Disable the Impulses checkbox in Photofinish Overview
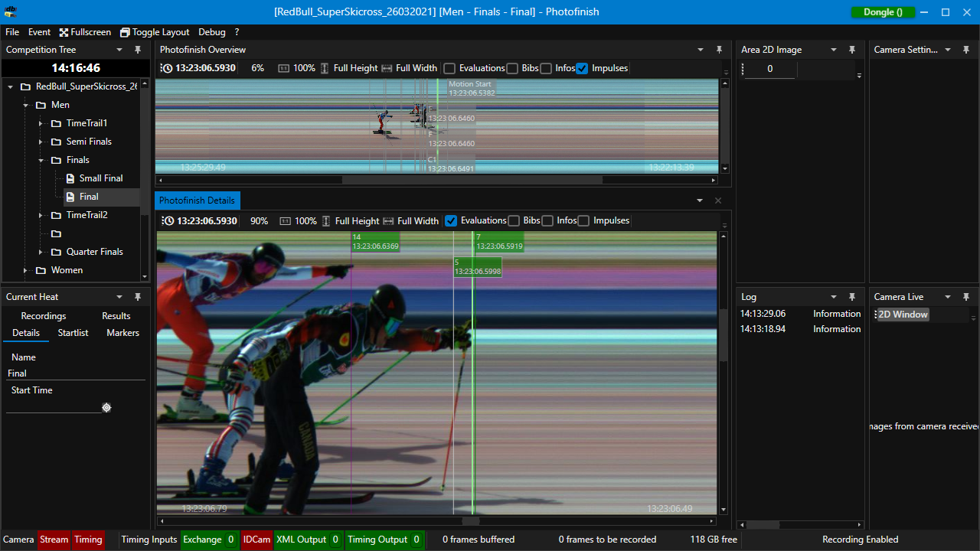The width and height of the screenshot is (980, 551). point(582,68)
